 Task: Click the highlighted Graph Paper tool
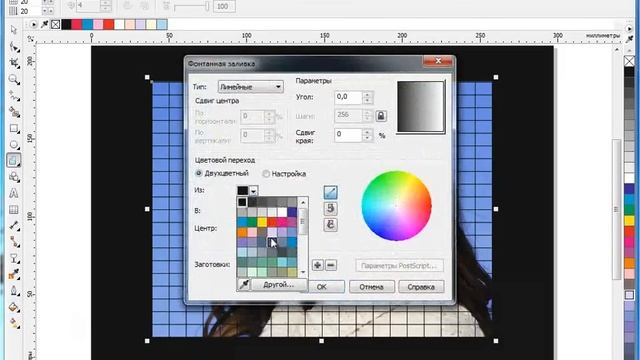point(14,160)
